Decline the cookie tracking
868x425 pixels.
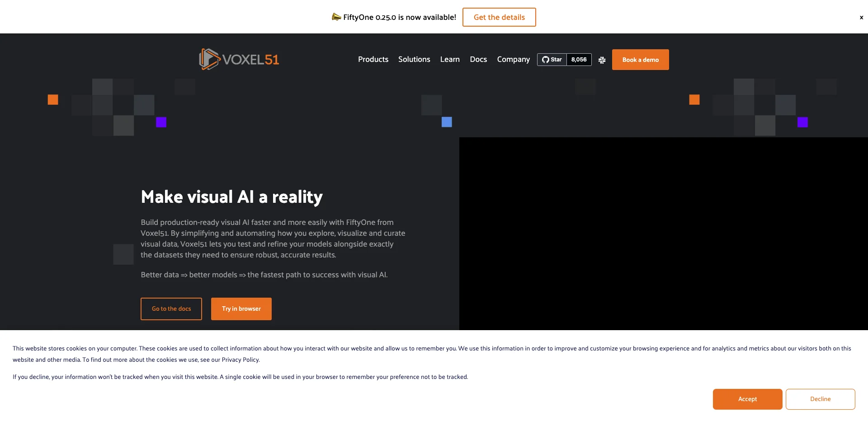pos(820,399)
